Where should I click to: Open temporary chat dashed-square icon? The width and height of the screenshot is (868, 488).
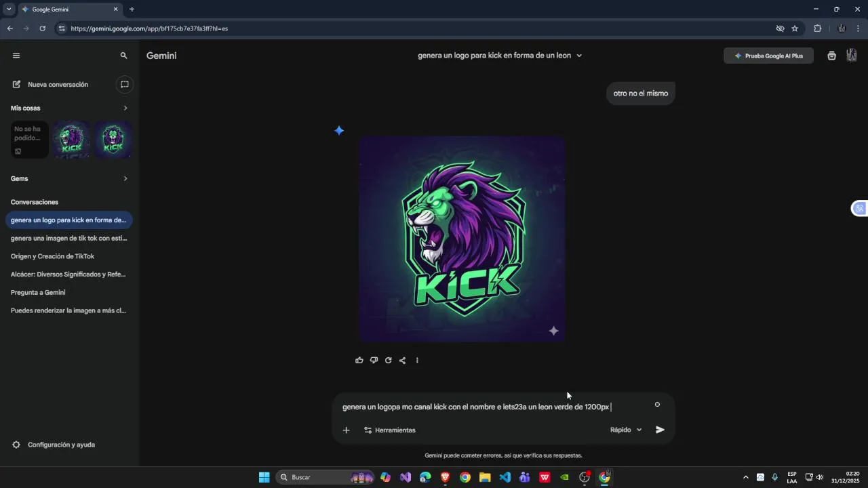[x=125, y=85]
